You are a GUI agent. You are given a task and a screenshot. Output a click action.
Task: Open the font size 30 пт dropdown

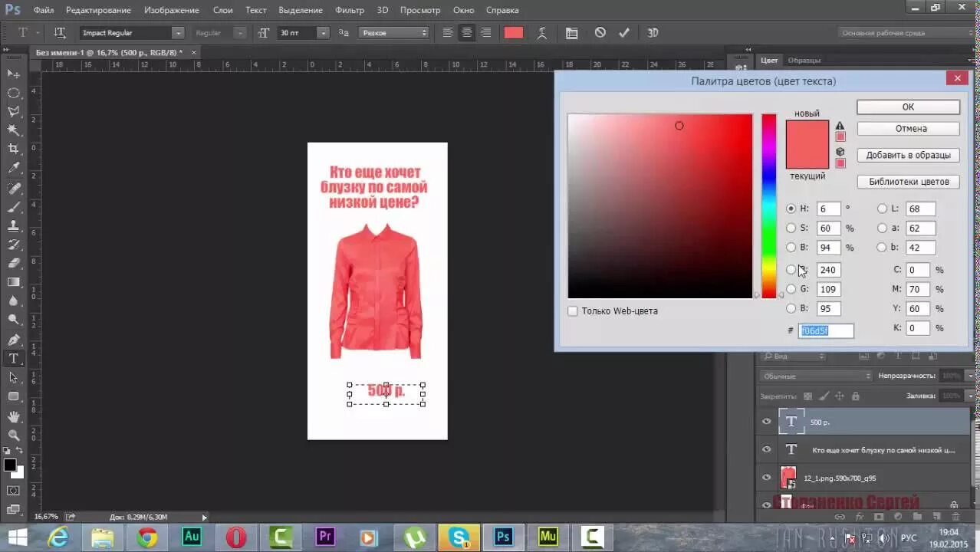click(x=323, y=33)
